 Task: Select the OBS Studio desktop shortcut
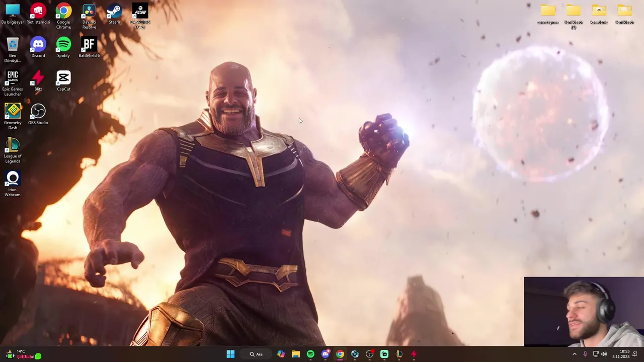click(38, 115)
